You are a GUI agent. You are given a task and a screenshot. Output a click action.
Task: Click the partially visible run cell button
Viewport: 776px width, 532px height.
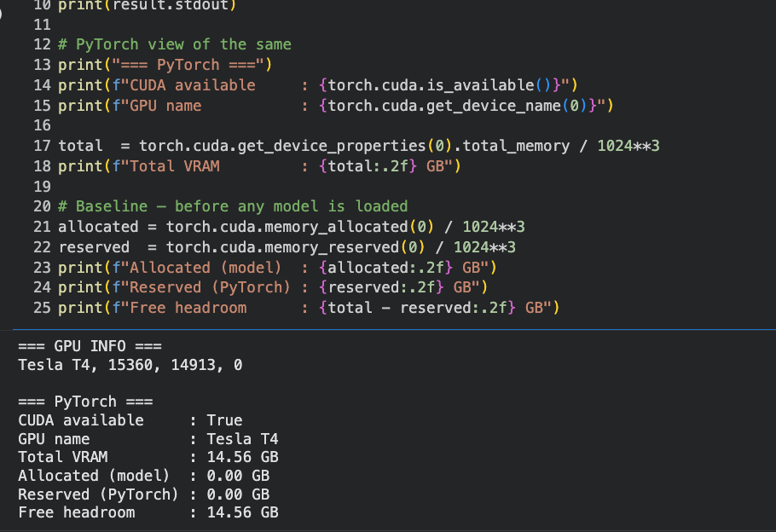pos(1,14)
